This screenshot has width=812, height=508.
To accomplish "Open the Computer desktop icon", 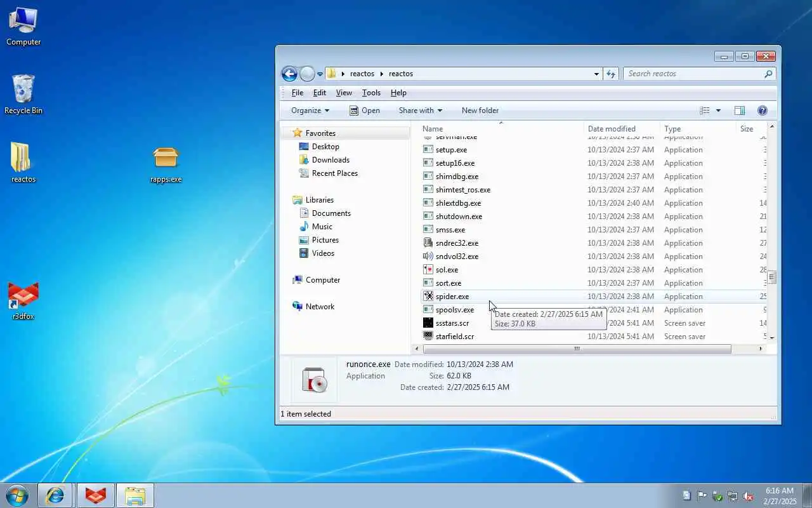I will click(23, 26).
